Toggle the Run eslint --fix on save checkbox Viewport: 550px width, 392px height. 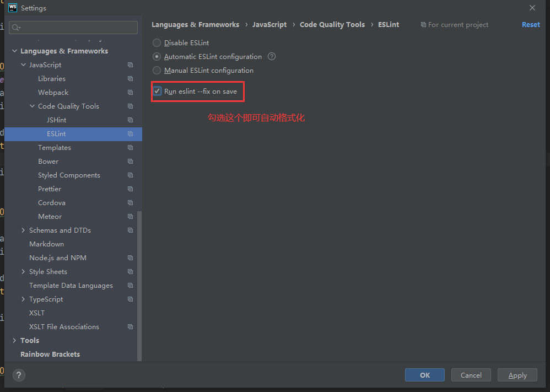click(157, 91)
